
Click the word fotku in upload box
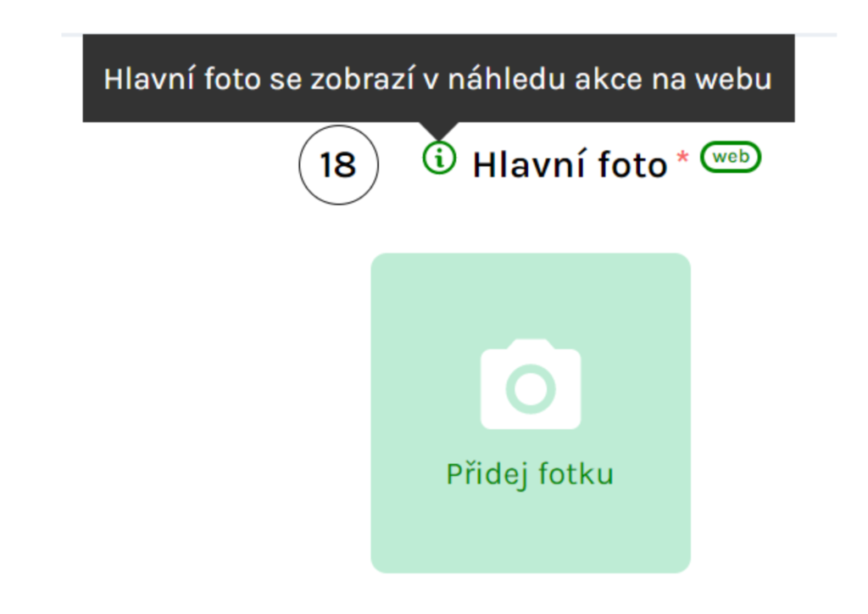[576, 474]
